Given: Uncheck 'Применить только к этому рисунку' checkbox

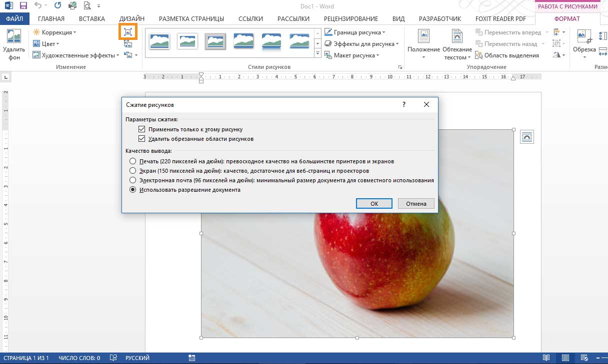Looking at the screenshot, I should (142, 129).
